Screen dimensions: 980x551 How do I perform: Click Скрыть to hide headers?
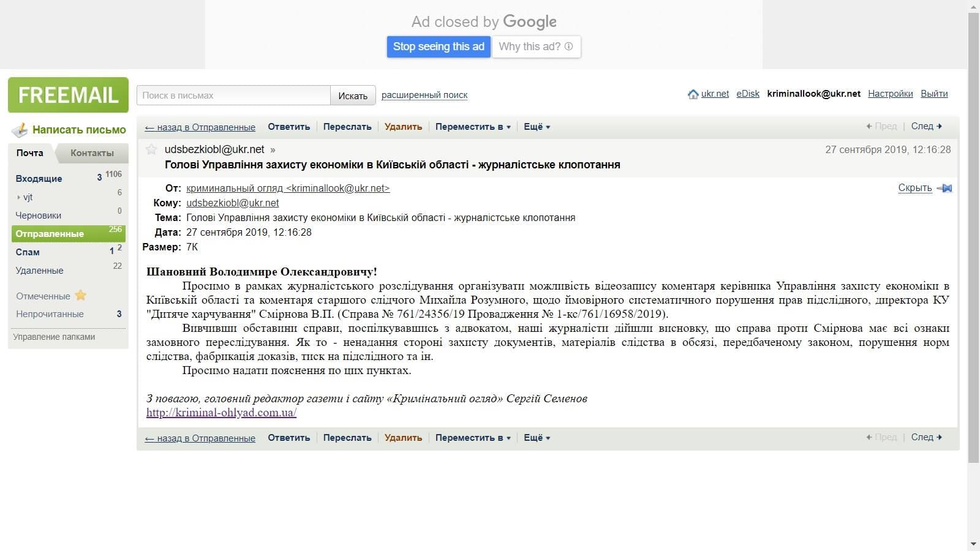click(914, 188)
